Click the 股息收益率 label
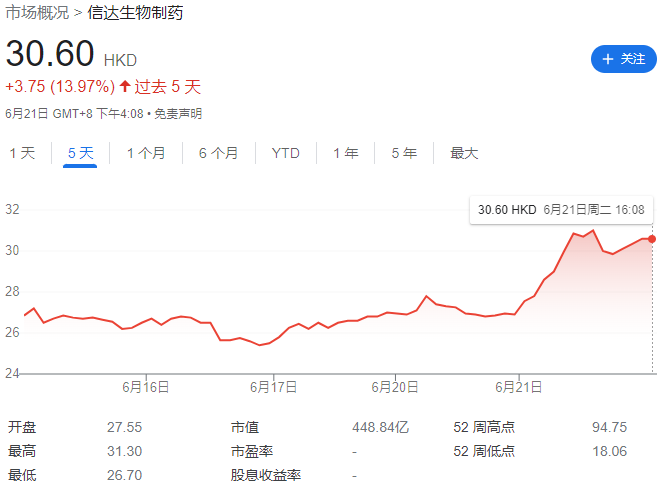This screenshot has width=663, height=496. [x=266, y=475]
